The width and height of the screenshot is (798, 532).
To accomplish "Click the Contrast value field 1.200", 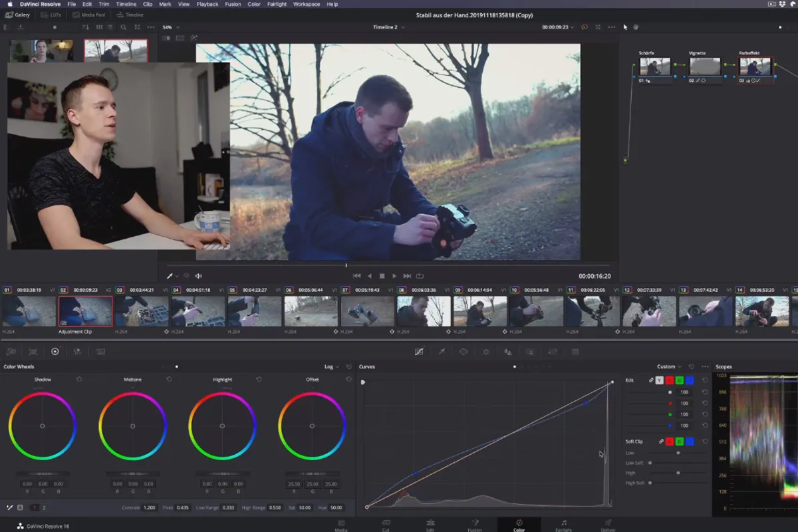I will [x=150, y=507].
